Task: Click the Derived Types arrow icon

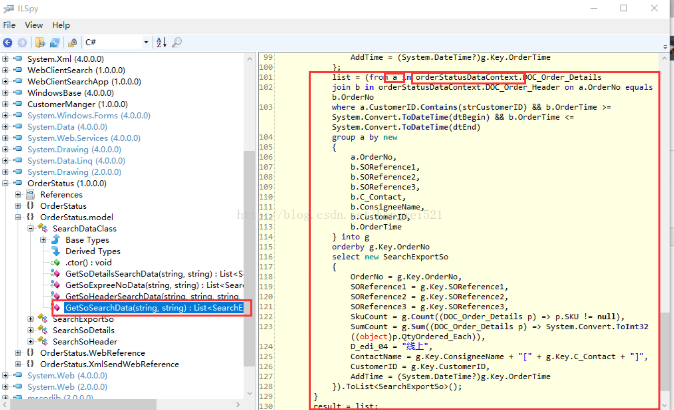Action: pos(55,251)
